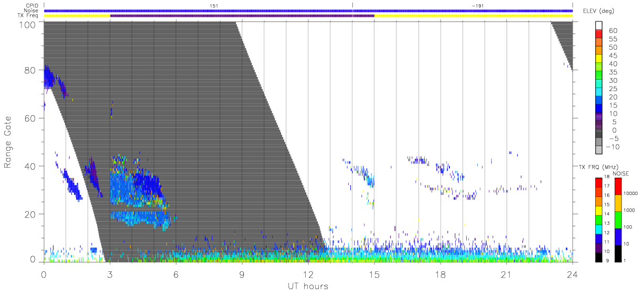Click the UT hours tick label 6
The height and width of the screenshot is (297, 644).
point(176,274)
